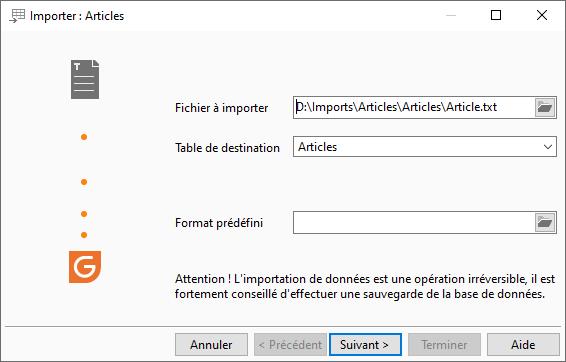Screen dimensions: 566x362
Task: Select the Articles combo box value
Action: click(x=424, y=147)
